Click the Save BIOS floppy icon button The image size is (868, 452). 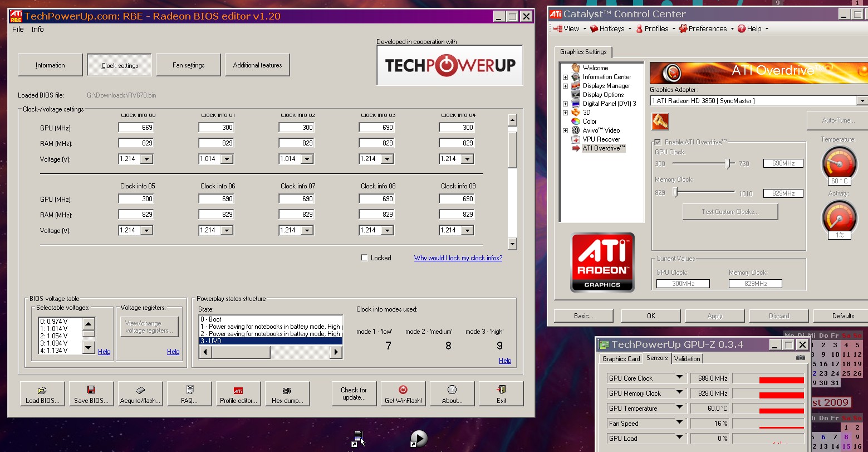(91, 393)
